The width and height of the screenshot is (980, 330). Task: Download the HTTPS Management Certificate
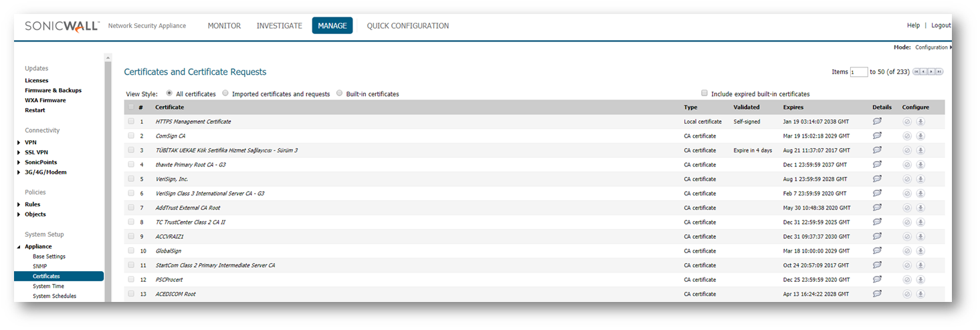click(x=920, y=122)
